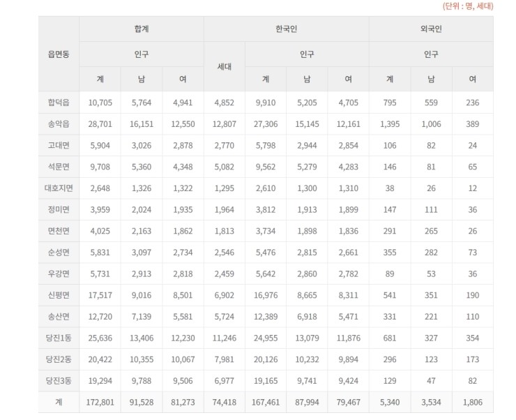Select the 12,807 household cell

coord(225,124)
